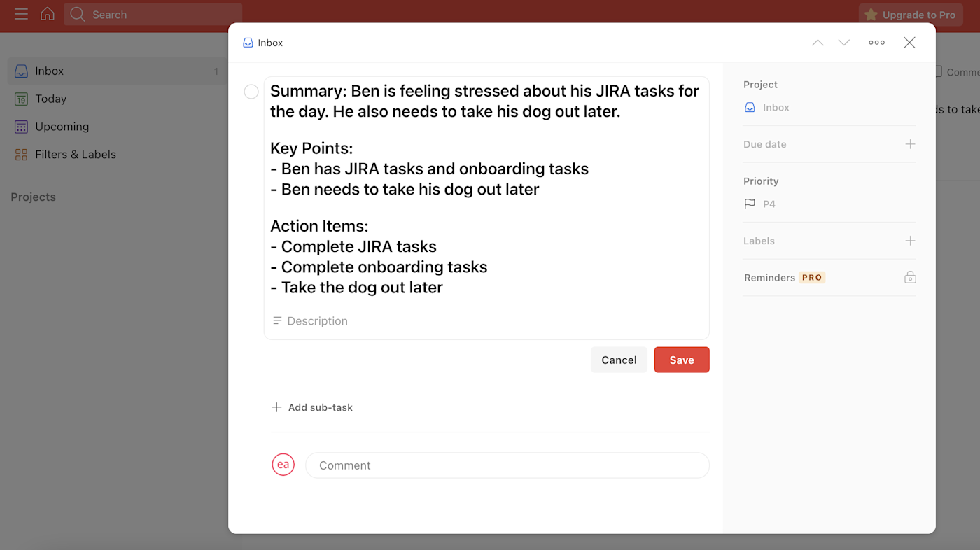Screen dimensions: 980x550
Task: Click the Upcoming calendar grid icon
Action: coord(22,127)
